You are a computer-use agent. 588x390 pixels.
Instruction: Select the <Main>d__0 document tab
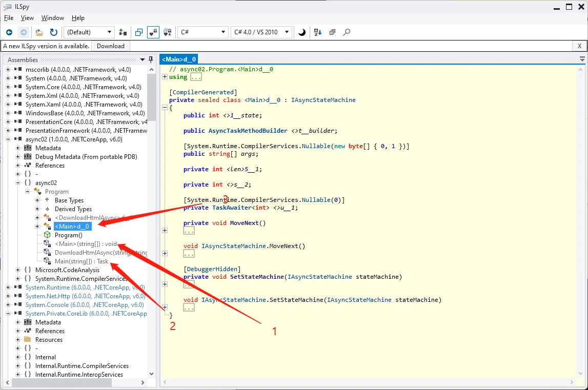click(178, 59)
